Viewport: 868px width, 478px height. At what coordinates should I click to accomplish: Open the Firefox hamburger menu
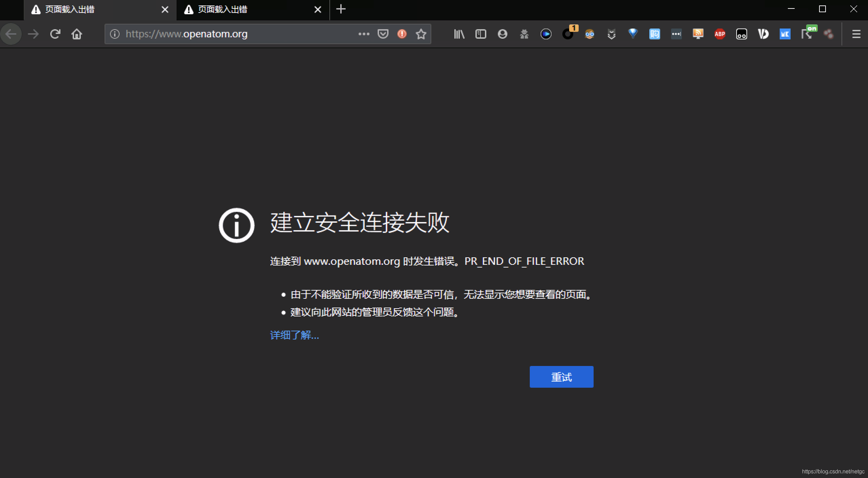click(x=856, y=34)
